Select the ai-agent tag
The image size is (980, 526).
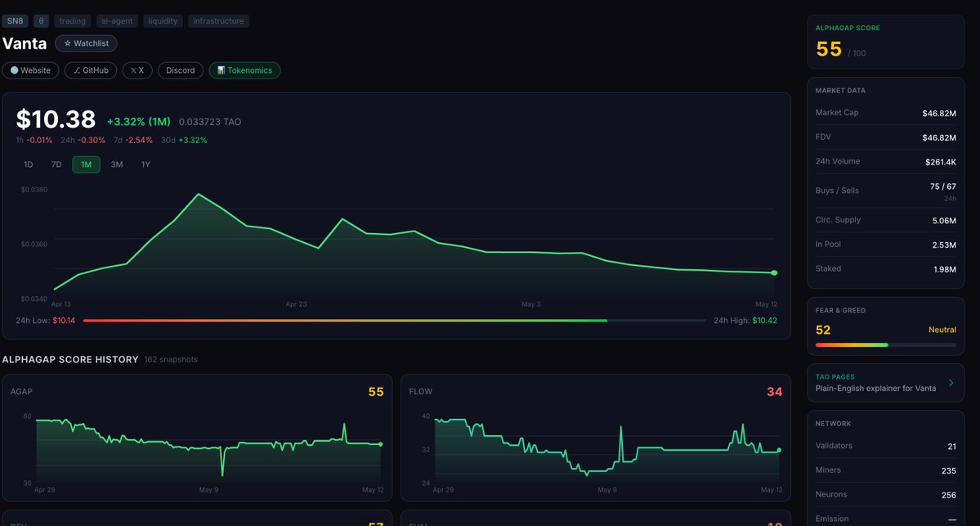tap(117, 20)
